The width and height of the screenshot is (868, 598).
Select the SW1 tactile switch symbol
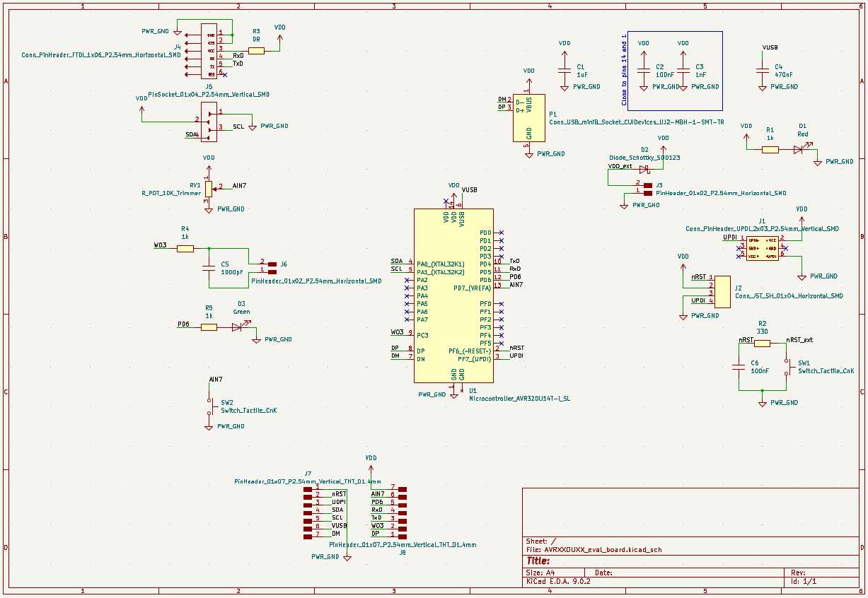785,368
